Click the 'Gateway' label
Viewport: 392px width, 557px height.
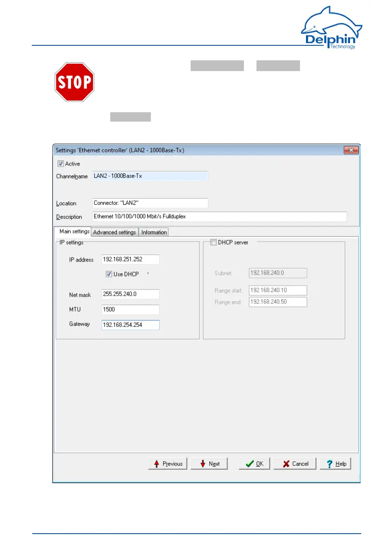coord(79,324)
